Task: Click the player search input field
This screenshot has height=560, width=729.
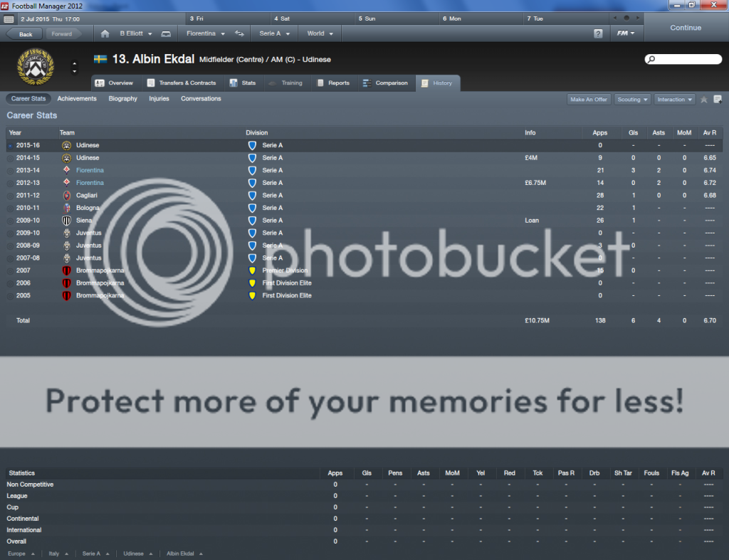Action: (683, 59)
